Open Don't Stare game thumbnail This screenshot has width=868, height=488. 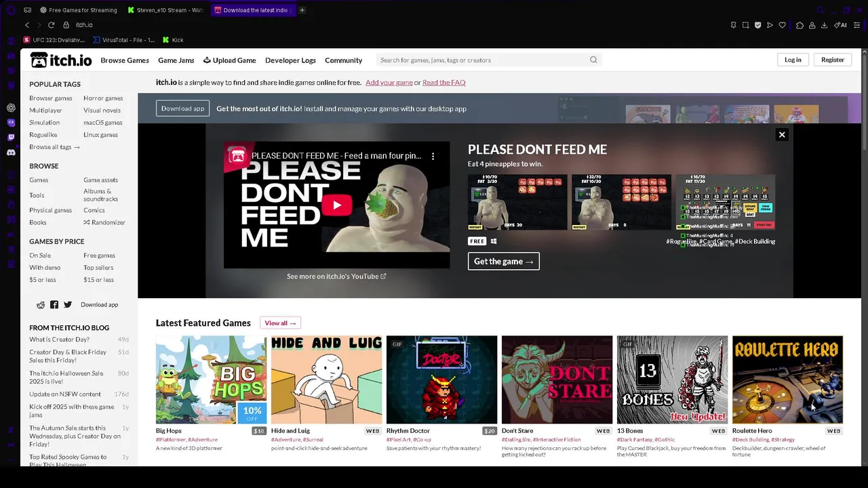point(557,380)
